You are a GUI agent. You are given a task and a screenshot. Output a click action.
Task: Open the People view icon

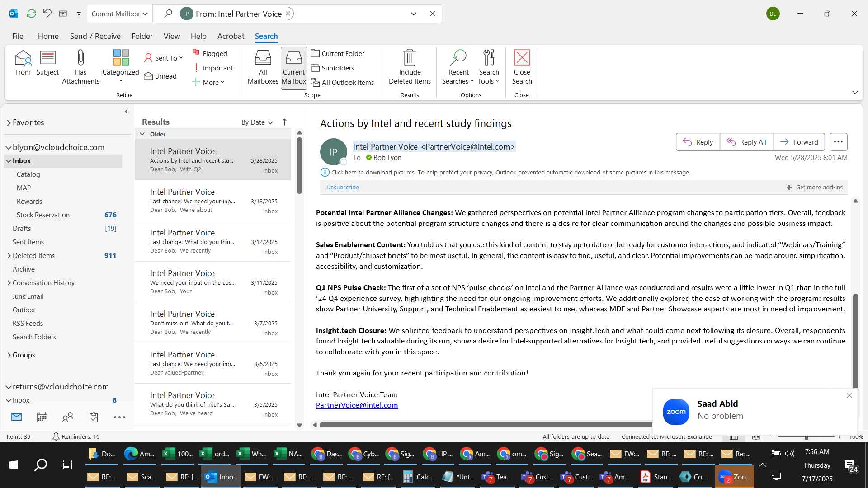click(68, 417)
